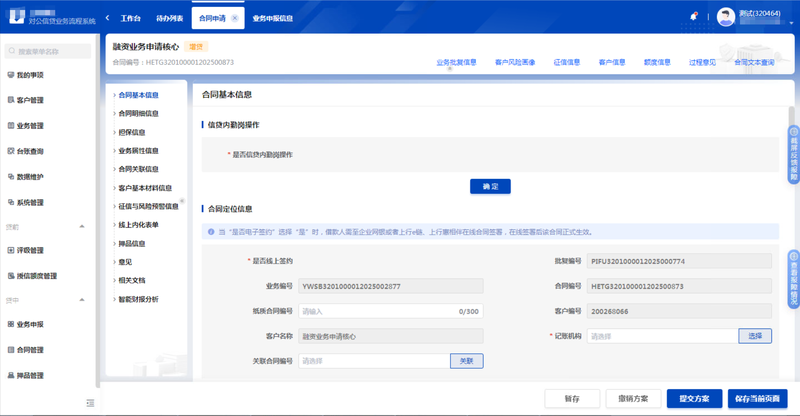Collapse the sidebar with bottom menu icon
The width and height of the screenshot is (800, 416).
click(x=91, y=402)
